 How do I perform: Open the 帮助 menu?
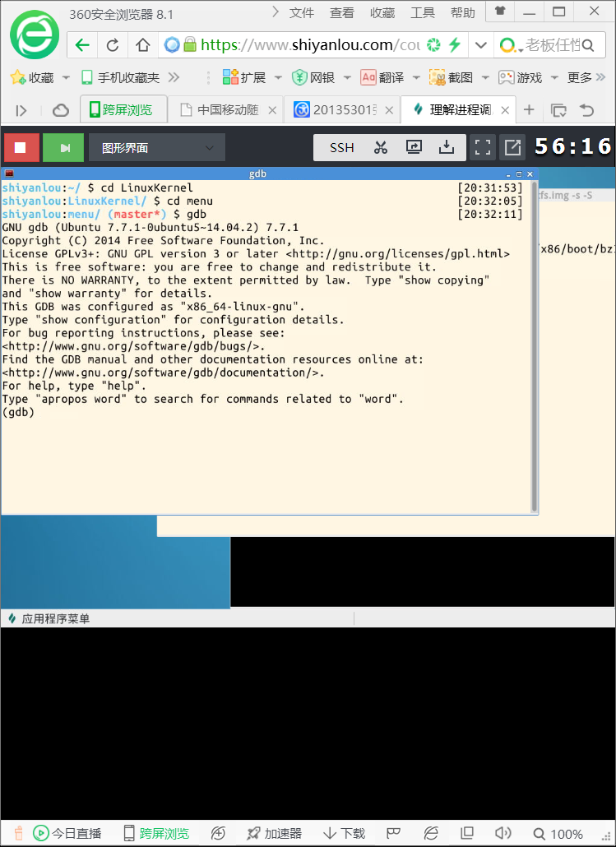click(x=463, y=13)
